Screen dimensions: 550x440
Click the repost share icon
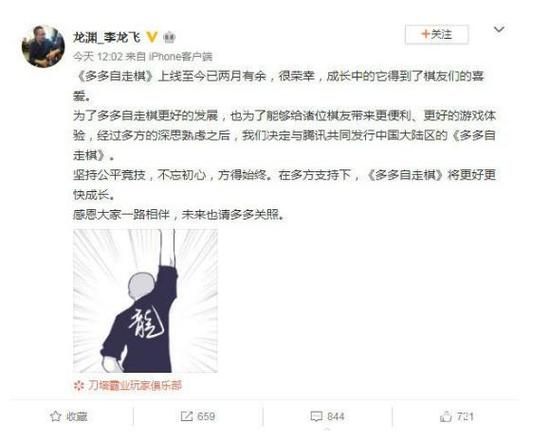(187, 416)
